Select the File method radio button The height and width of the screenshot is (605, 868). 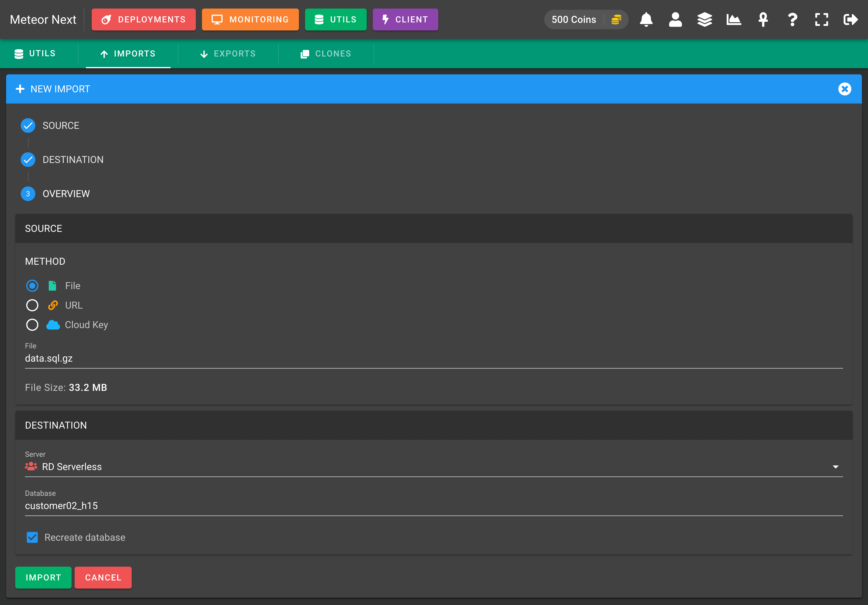pos(32,286)
